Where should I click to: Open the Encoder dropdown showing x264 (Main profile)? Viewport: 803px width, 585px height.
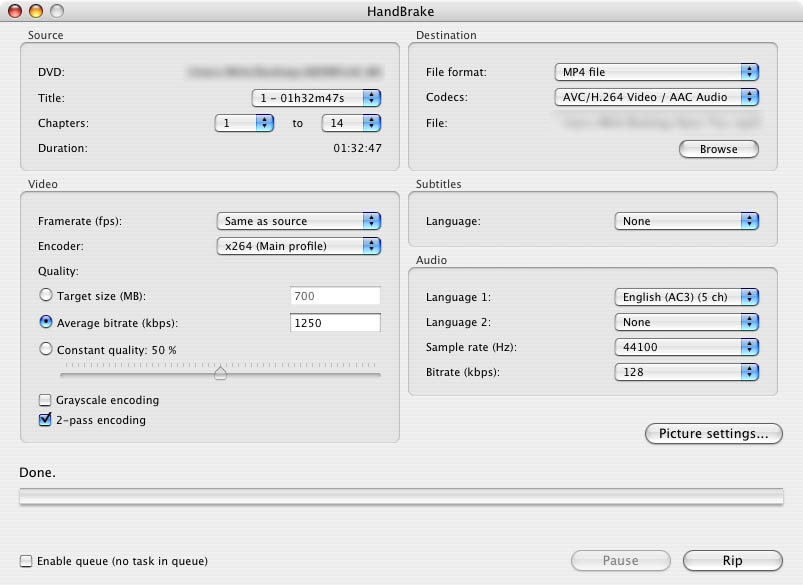299,246
